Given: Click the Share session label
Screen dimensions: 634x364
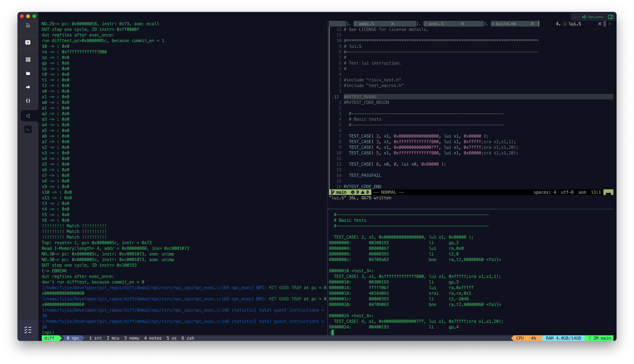Looking at the screenshot, I should pyautogui.click(x=595, y=17).
